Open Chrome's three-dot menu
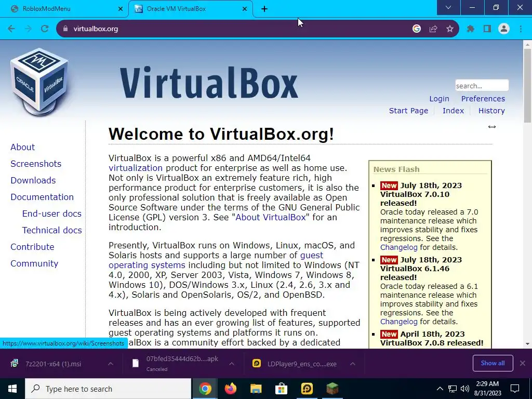 pos(521,29)
